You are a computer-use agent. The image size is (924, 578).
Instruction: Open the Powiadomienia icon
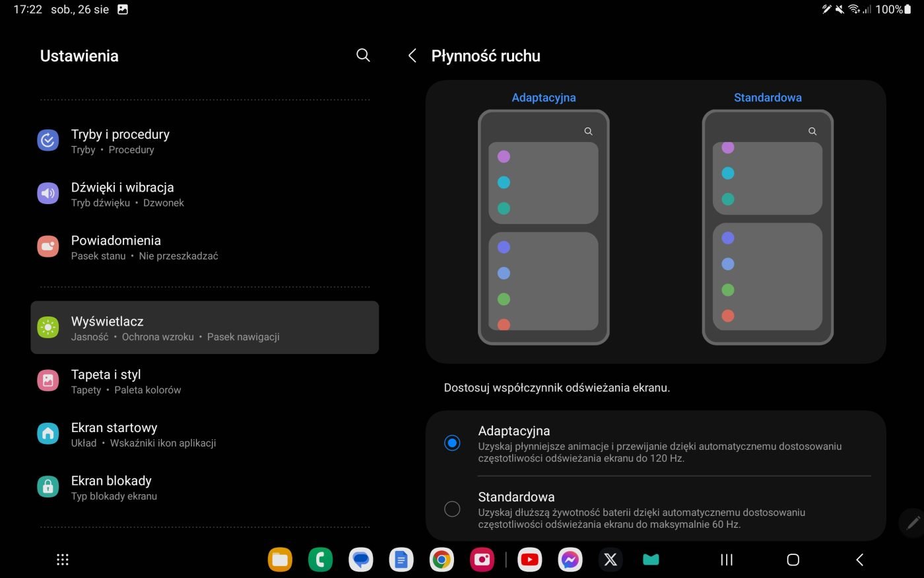tap(48, 247)
